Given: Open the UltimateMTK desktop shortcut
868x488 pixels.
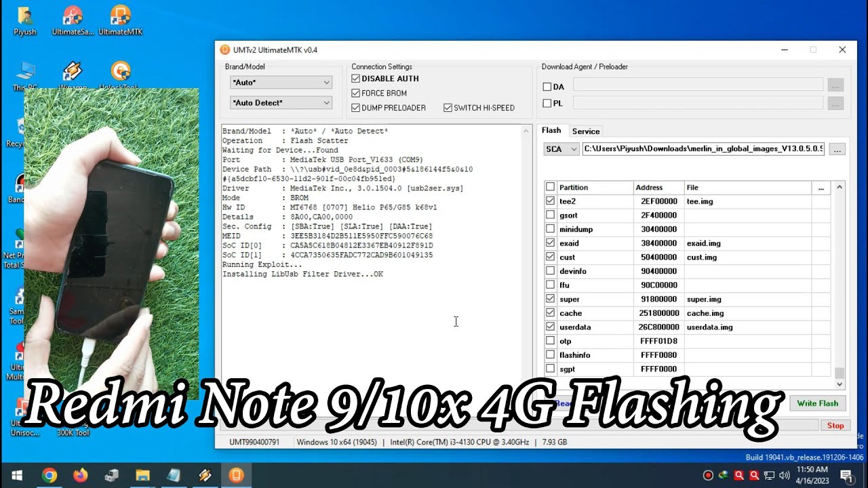Looking at the screenshot, I should pyautogui.click(x=120, y=20).
